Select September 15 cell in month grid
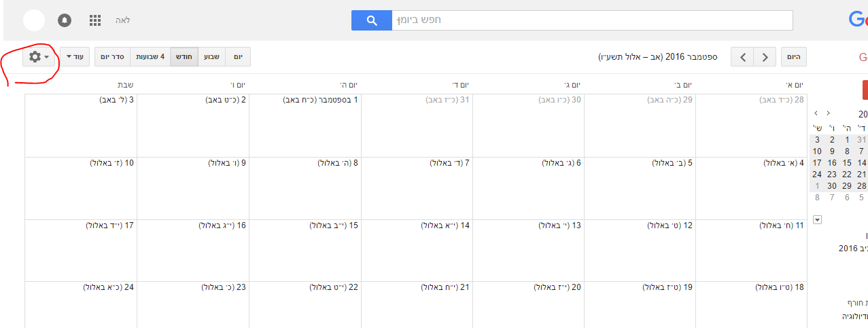868x328 pixels. [305, 251]
